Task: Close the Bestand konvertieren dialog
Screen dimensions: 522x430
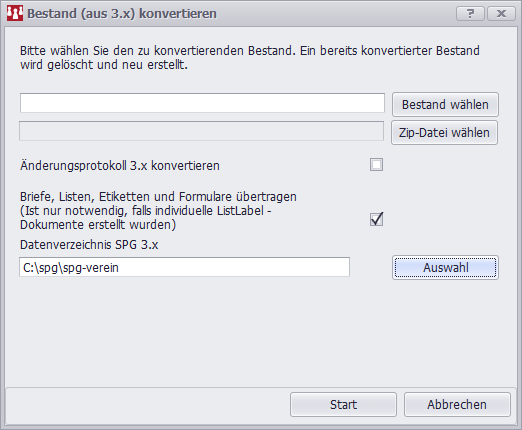Action: 501,14
